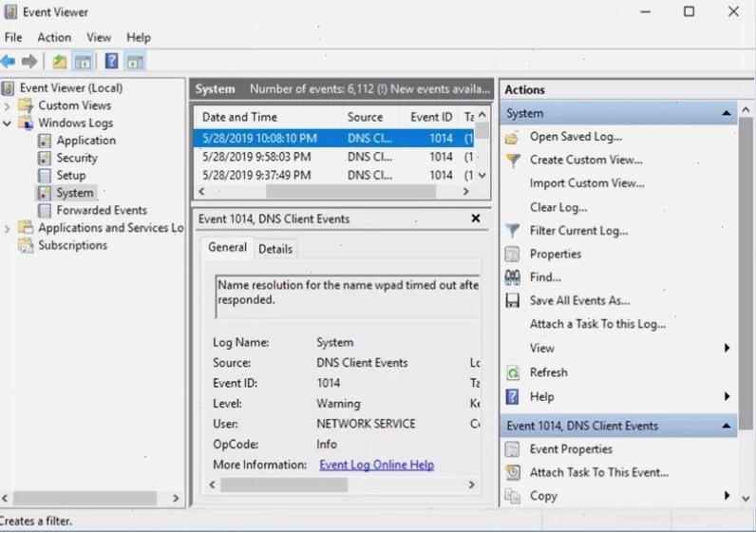The height and width of the screenshot is (533, 756).
Task: Open the View menu in menu bar
Action: tap(99, 37)
